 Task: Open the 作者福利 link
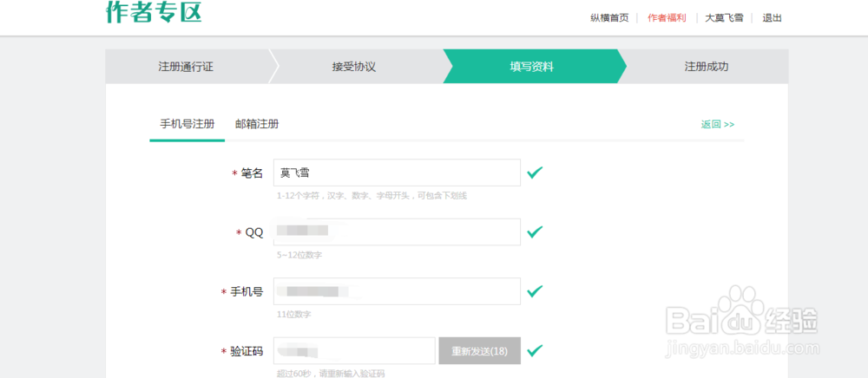[667, 17]
